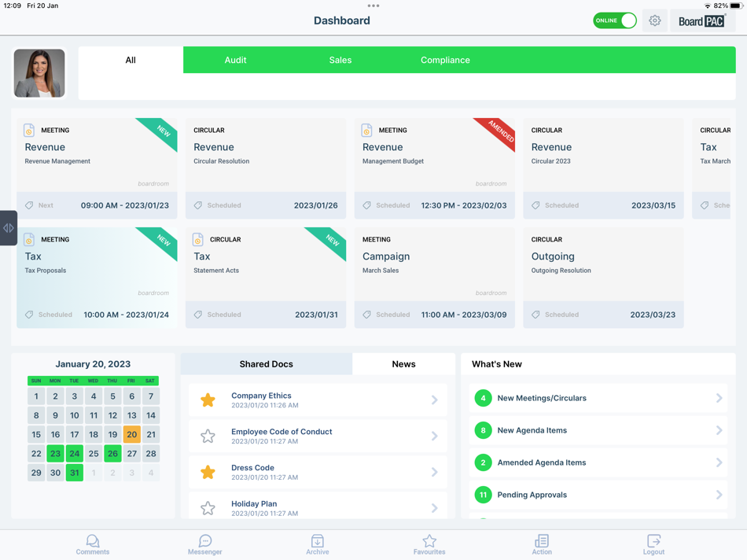Screen dimensions: 747x560
Task: Switch the ONLINE toggle to offline
Action: 614,20
